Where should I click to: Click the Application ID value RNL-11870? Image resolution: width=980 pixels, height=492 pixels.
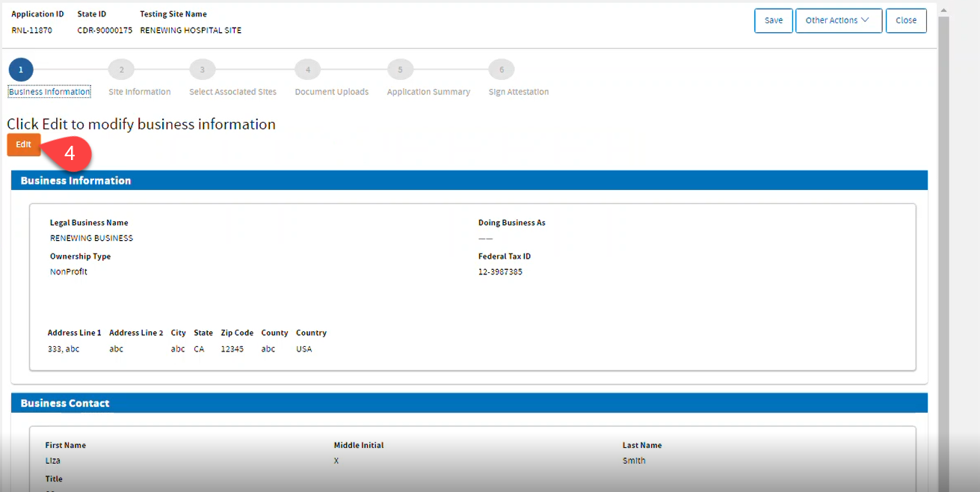(x=32, y=31)
